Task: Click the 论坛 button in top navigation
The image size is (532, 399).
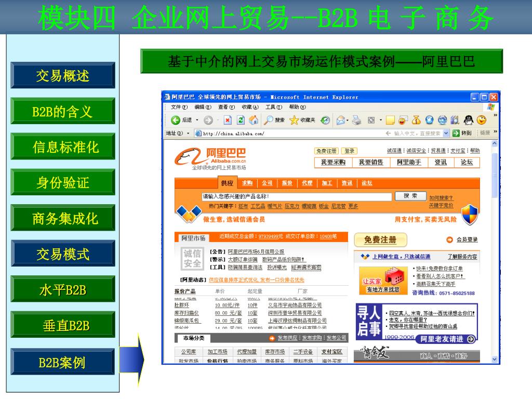Action: click(x=467, y=162)
